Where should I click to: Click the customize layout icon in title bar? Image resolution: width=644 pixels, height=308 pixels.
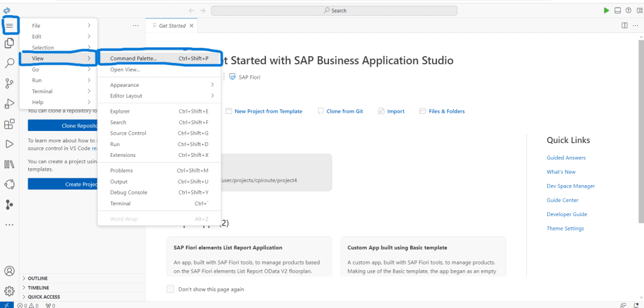pyautogui.click(x=639, y=11)
